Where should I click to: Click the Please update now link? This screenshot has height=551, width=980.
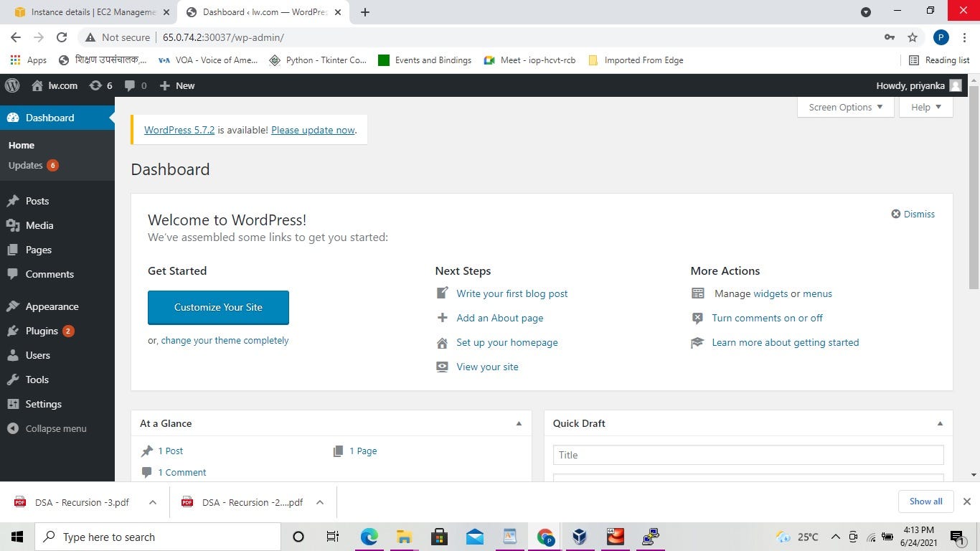[313, 130]
